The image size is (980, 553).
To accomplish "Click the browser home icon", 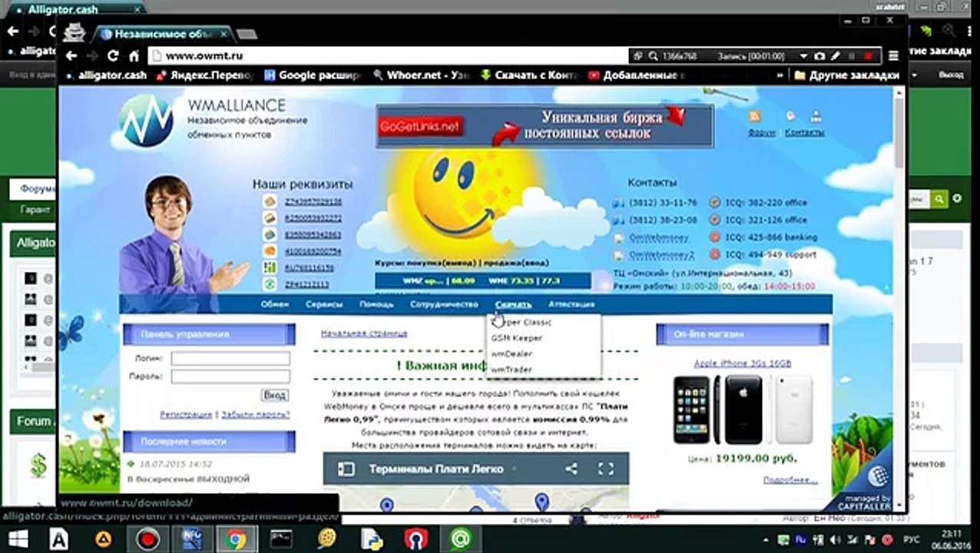I will tap(134, 56).
